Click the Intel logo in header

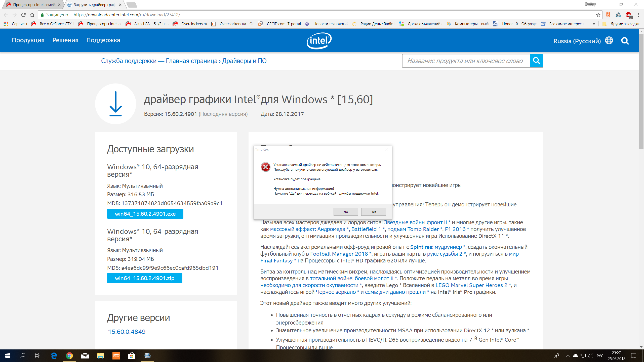pos(319,41)
